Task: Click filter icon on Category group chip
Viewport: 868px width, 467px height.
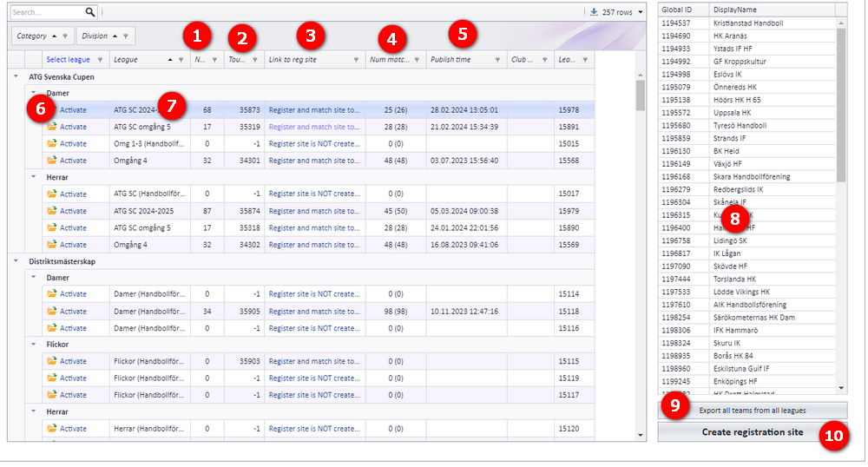Action: coord(65,36)
